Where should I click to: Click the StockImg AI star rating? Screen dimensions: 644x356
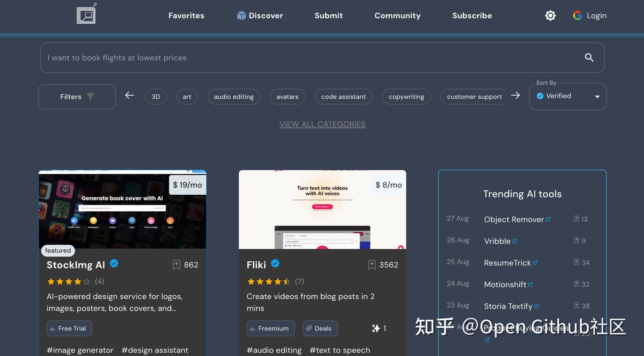[68, 281]
